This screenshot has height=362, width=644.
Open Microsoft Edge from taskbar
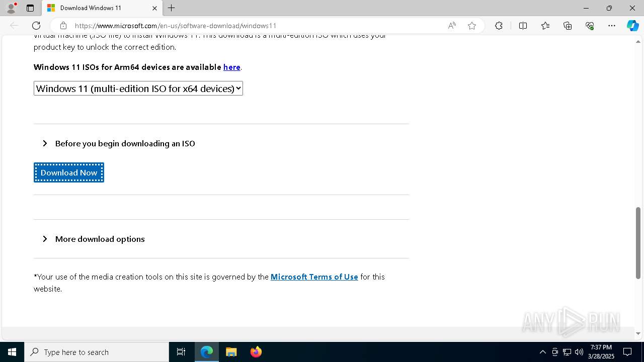tap(207, 352)
